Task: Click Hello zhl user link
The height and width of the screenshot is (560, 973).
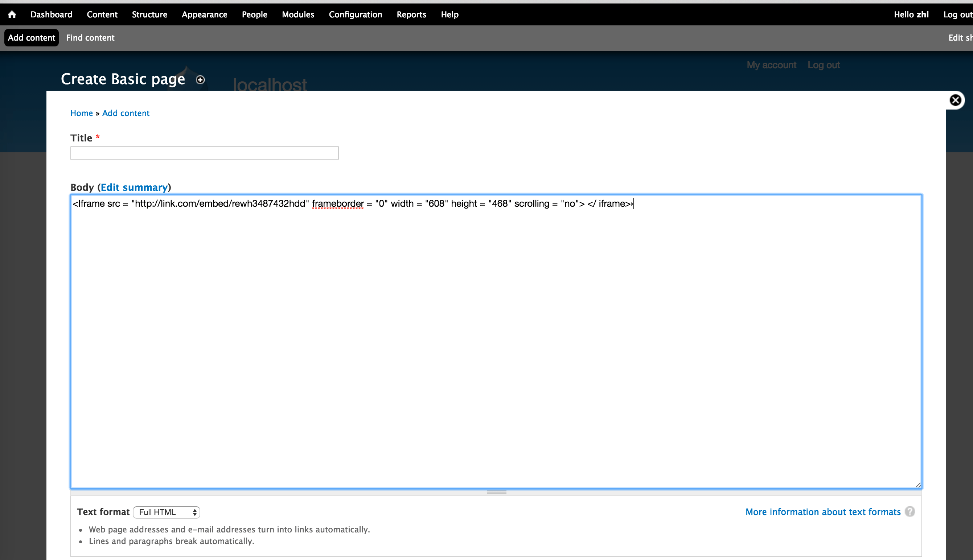Action: coord(911,15)
